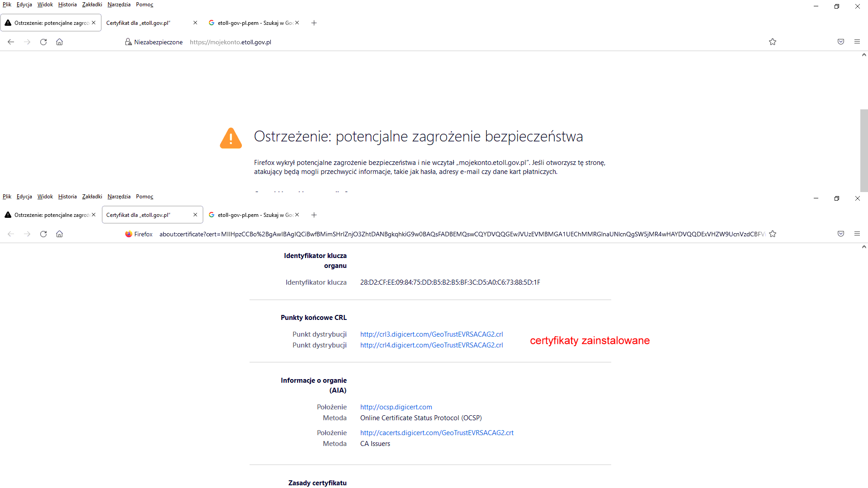Click scroll-up arrow in top window

(x=864, y=55)
